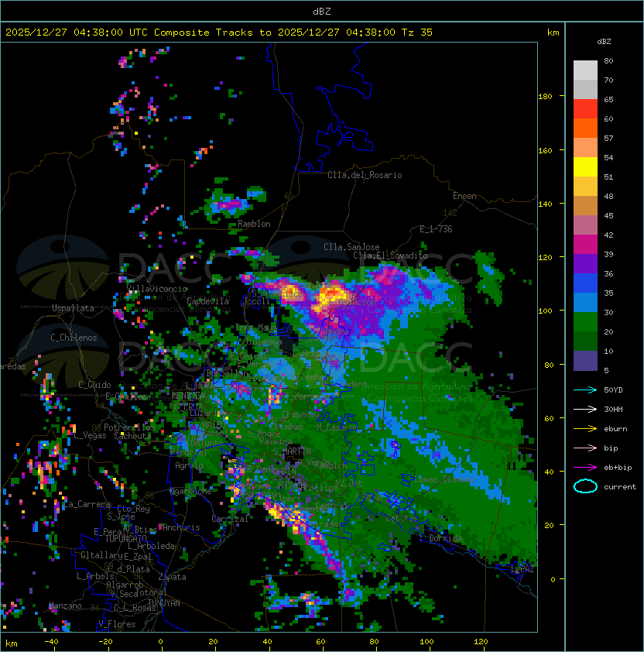
Task: Select the slate swatch above 5 dBZ
Action: click(585, 361)
